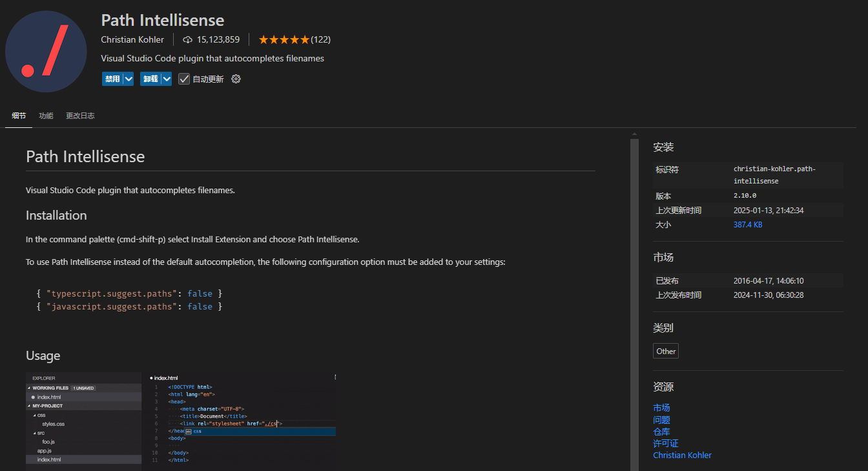This screenshot has height=471, width=868.
Task: Open the 仓库 resource link
Action: click(x=661, y=432)
